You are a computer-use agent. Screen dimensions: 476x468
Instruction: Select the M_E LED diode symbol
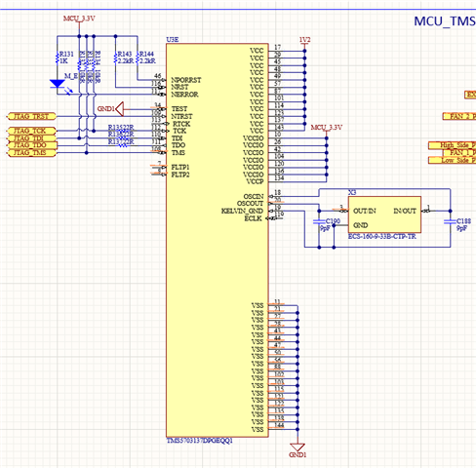(58, 84)
